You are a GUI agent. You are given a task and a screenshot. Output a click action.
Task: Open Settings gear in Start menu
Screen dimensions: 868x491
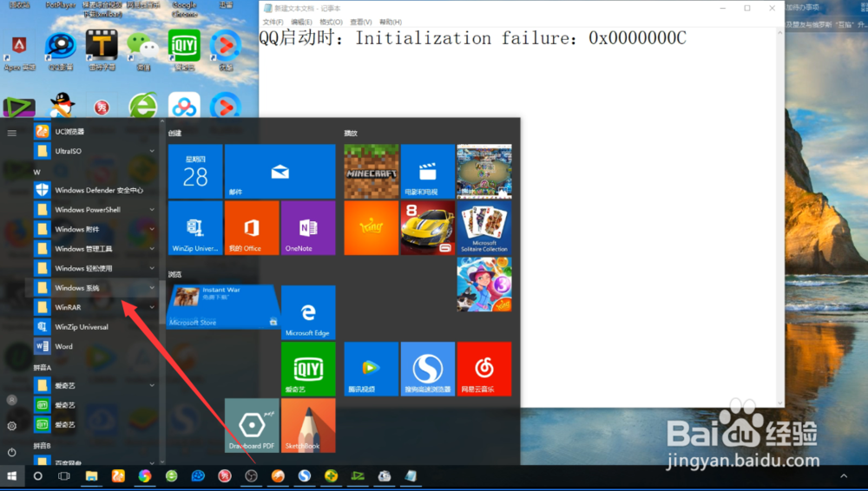click(11, 426)
